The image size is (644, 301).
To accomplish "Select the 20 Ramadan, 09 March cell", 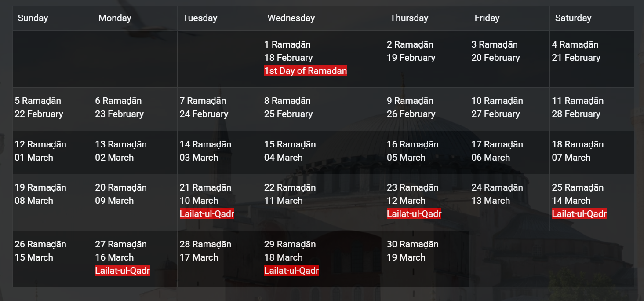I will coord(135,202).
